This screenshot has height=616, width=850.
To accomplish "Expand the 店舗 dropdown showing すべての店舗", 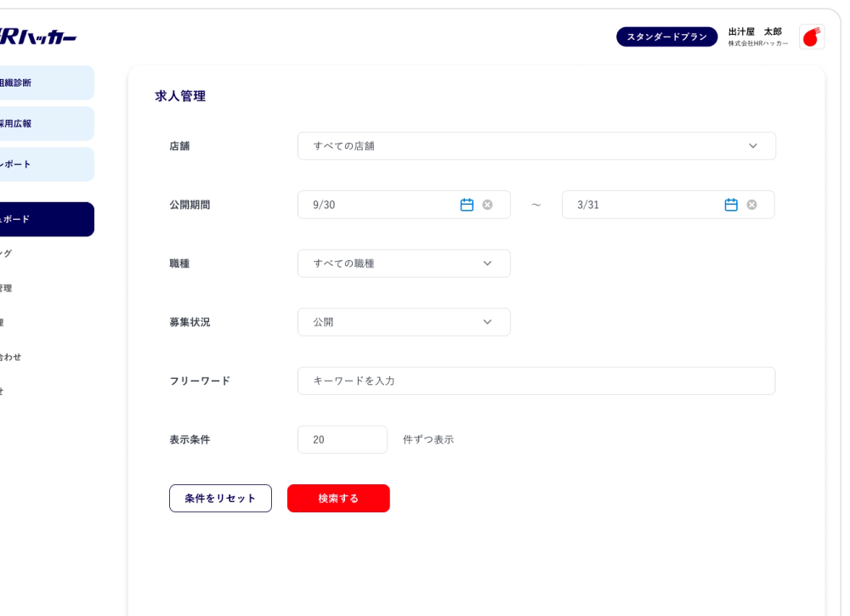I will tap(536, 146).
